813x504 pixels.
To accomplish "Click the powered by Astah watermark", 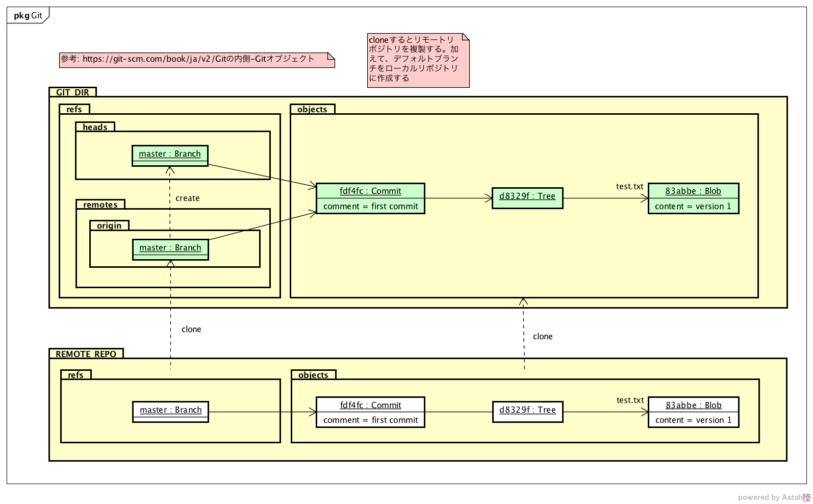I will coord(773,497).
